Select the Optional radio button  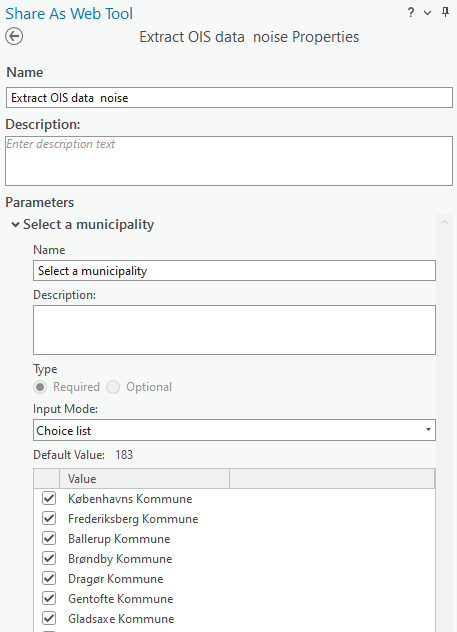click(113, 387)
